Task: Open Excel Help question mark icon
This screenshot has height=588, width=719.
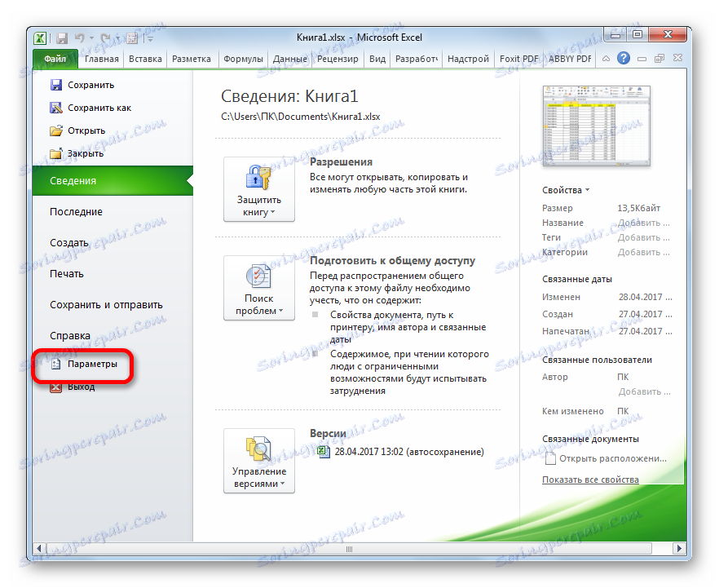Action: (x=624, y=58)
